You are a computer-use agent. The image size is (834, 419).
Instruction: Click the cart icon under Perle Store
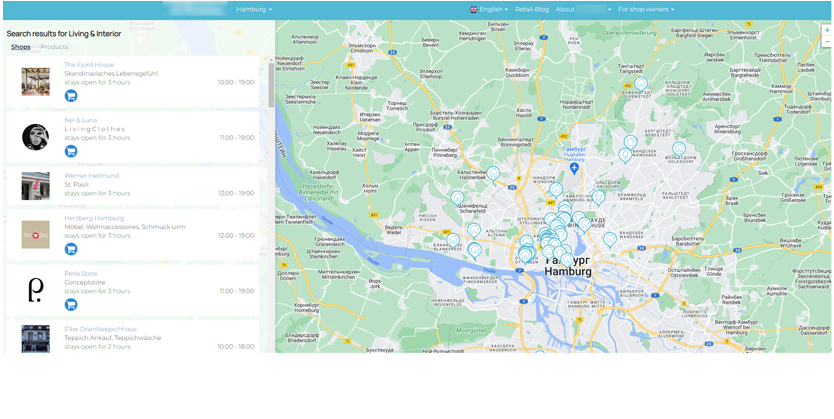[x=71, y=304]
